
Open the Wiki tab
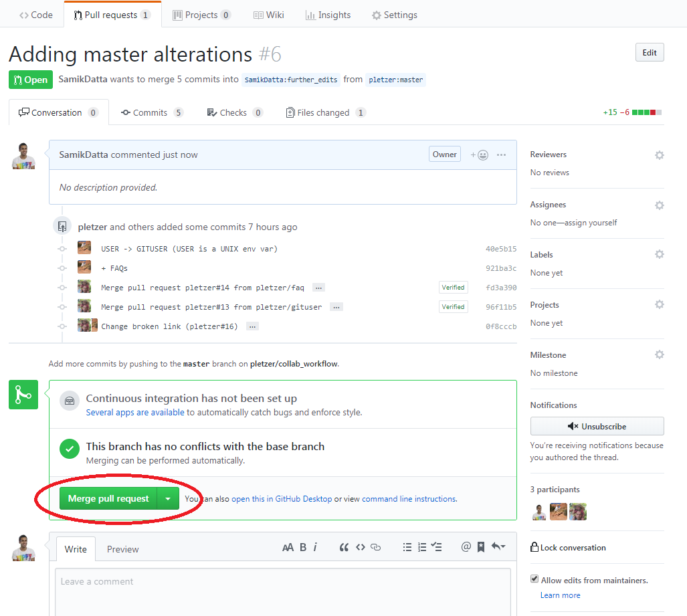[268, 15]
